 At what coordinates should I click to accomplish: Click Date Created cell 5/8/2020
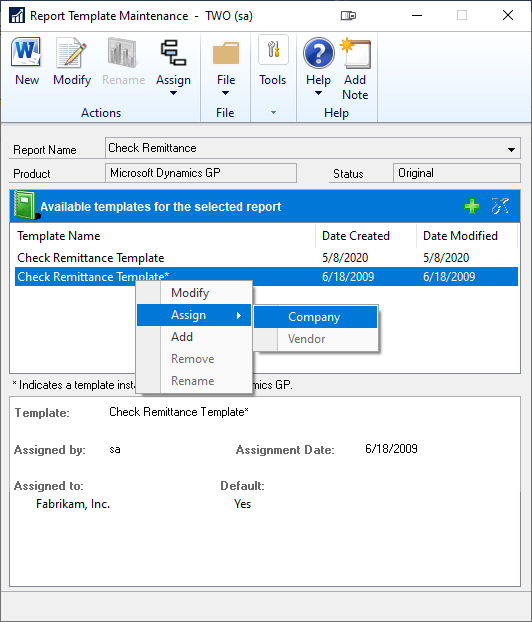[345, 258]
